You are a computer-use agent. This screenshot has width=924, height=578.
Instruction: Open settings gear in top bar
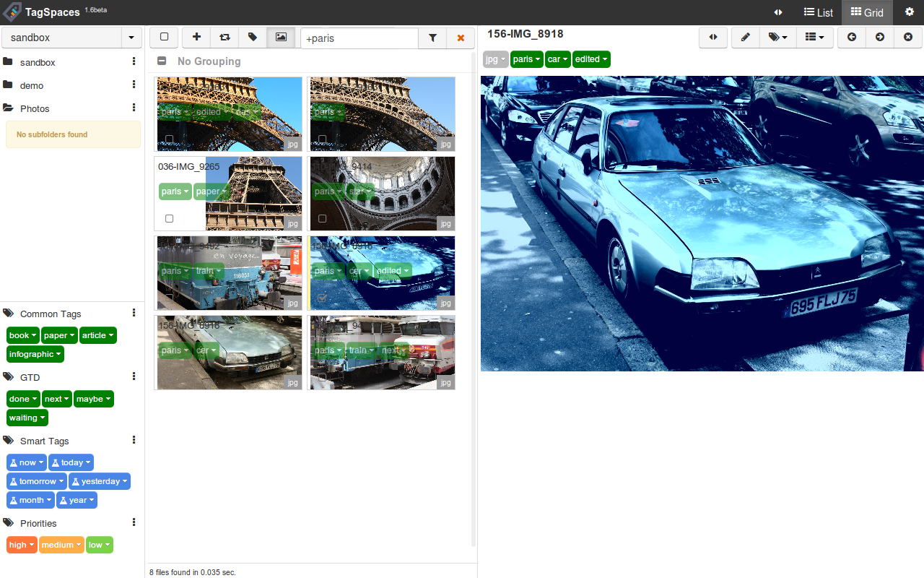click(x=910, y=12)
